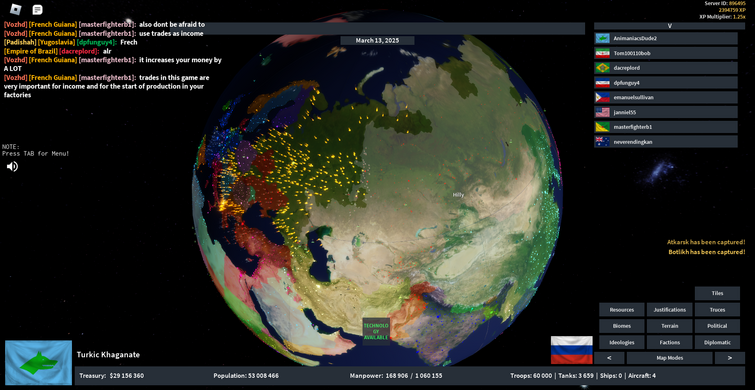Toggle the Diplomatic map view

point(717,342)
